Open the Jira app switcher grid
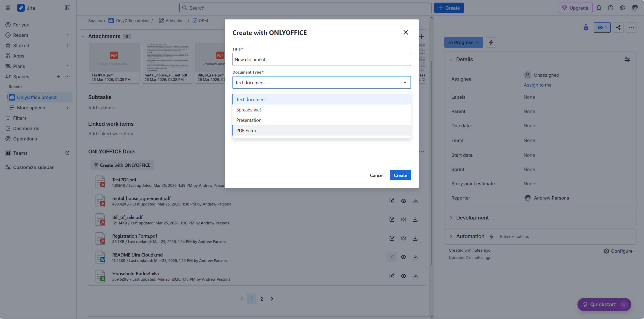The width and height of the screenshot is (644, 319). [x=8, y=8]
